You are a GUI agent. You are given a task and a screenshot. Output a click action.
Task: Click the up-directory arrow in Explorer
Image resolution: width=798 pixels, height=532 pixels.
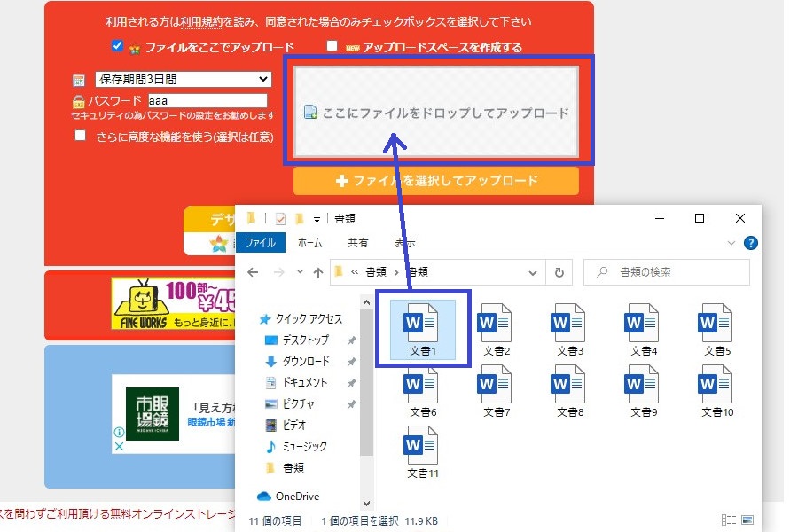coord(317,272)
